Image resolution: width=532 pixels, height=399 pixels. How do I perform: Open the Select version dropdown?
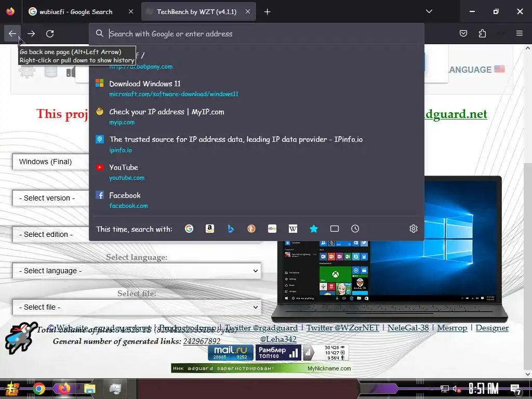51,198
